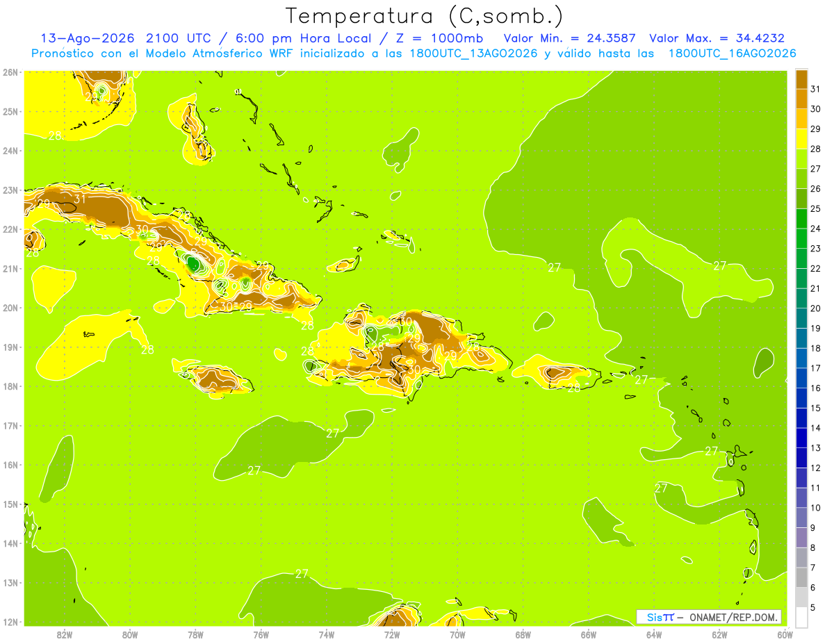Select the 16N latitude label

[10, 465]
